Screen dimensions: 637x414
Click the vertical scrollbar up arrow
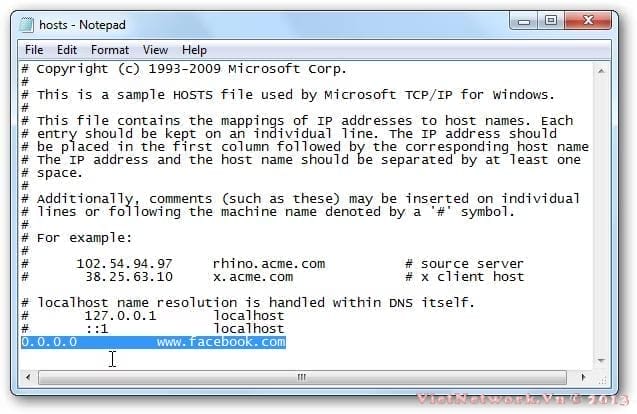[601, 71]
